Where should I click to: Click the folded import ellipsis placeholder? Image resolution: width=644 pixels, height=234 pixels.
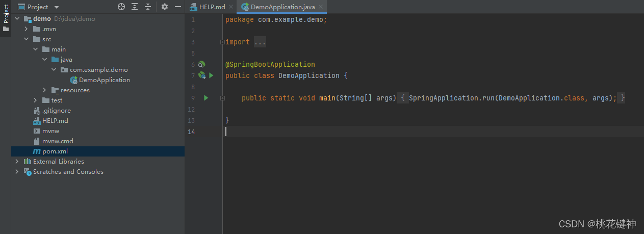click(260, 42)
